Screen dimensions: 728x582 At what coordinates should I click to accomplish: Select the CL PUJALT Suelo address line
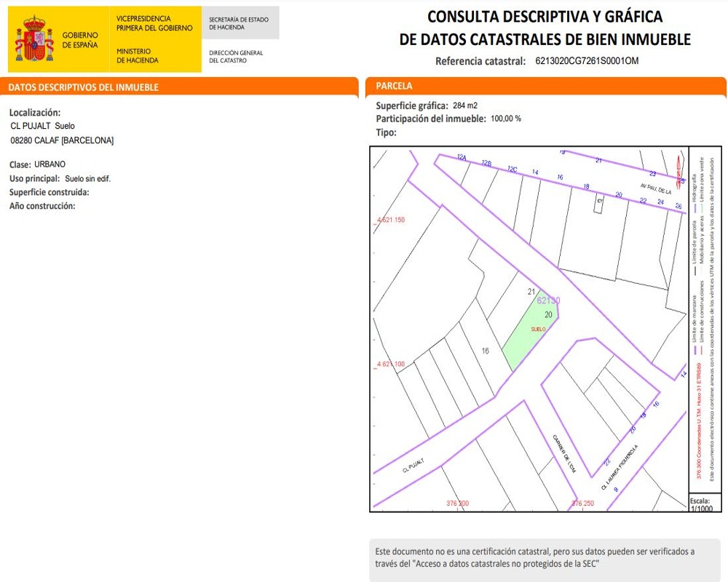point(42,126)
